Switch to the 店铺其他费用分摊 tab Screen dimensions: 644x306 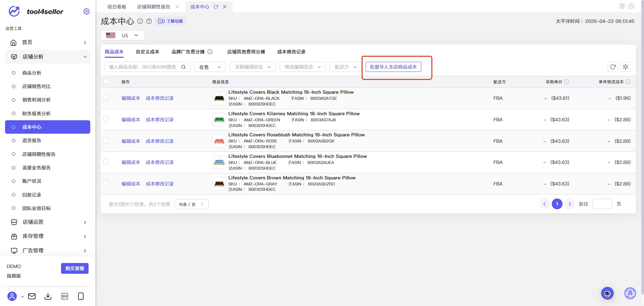pyautogui.click(x=246, y=52)
